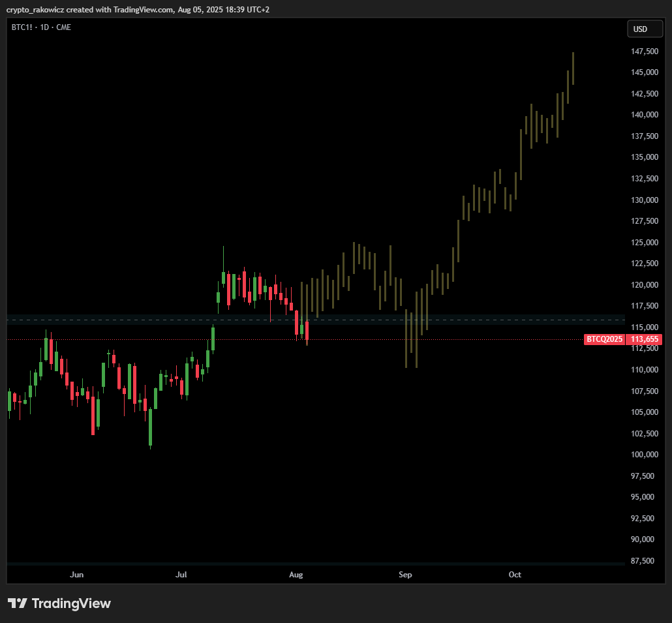Viewport: 672px width, 623px height.
Task: Click the 132,500 price axis label
Action: [645, 179]
